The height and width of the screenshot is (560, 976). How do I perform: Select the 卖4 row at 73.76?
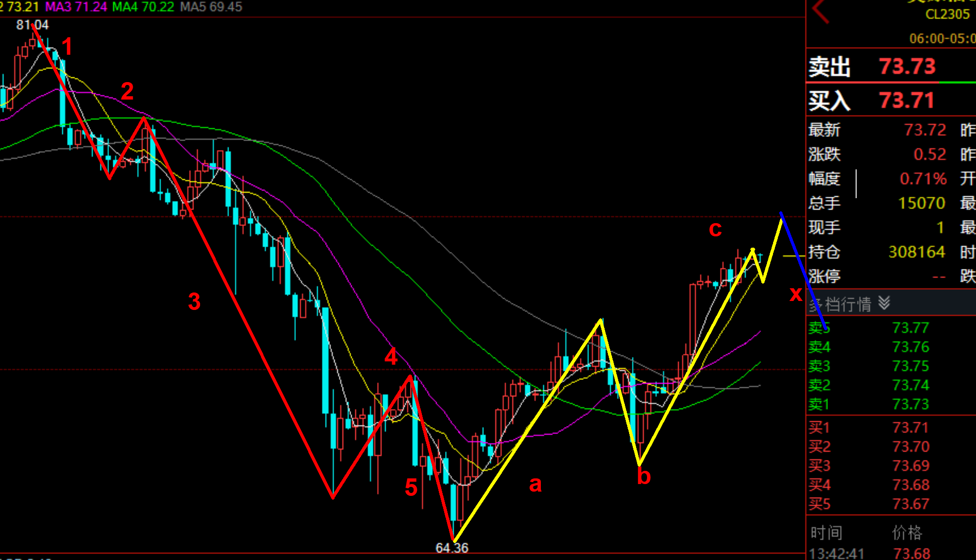[x=891, y=347]
